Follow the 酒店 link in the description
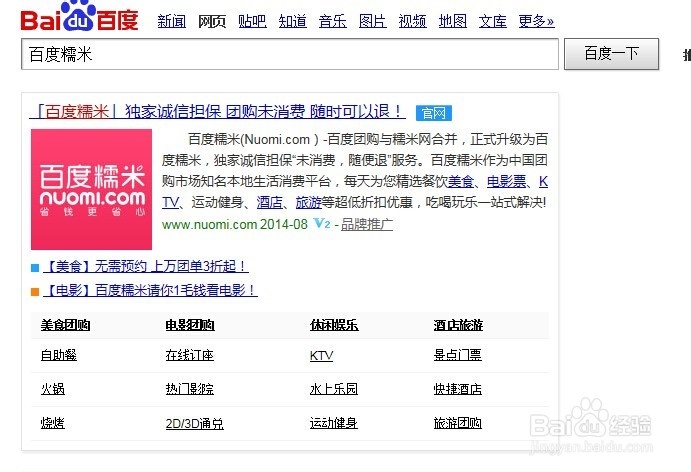Image resolution: width=691 pixels, height=472 pixels. 269,202
